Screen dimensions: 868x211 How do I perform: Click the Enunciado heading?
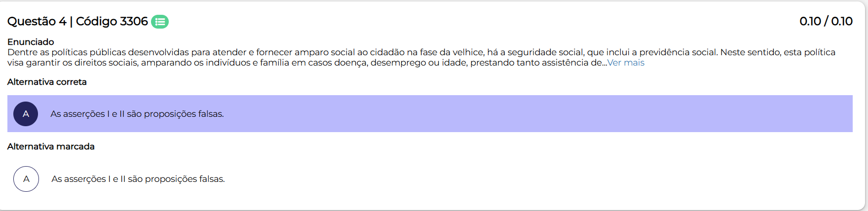(31, 42)
